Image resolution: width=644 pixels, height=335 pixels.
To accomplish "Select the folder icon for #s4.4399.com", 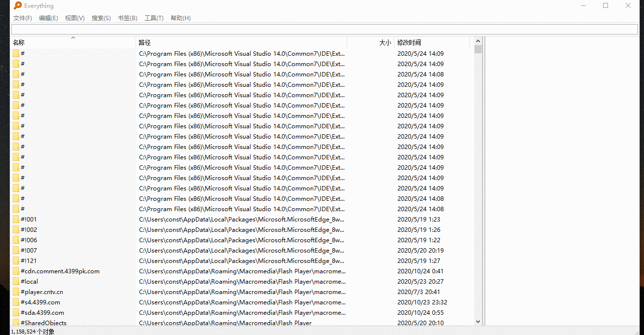I will 16,302.
